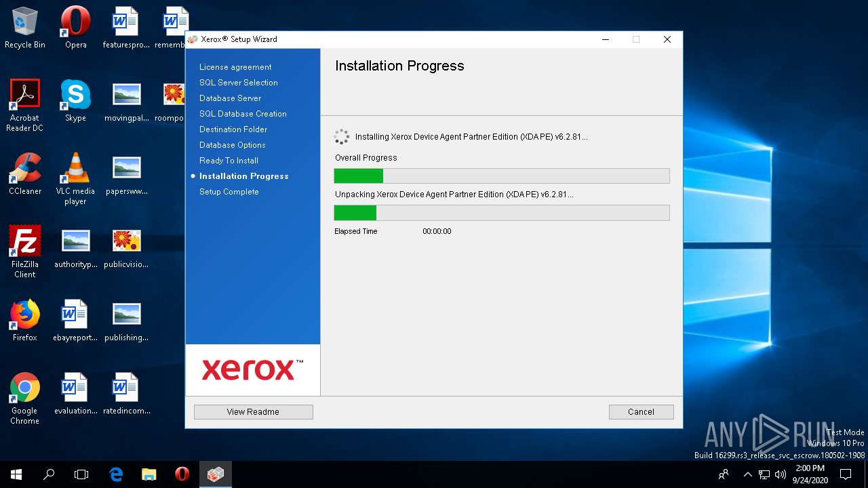868x488 pixels.
Task: Open the CCleaner desktop shortcut
Action: 25,174
